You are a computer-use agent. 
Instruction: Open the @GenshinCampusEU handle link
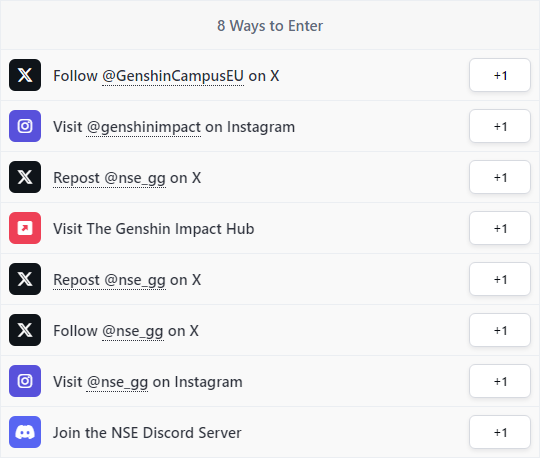173,76
